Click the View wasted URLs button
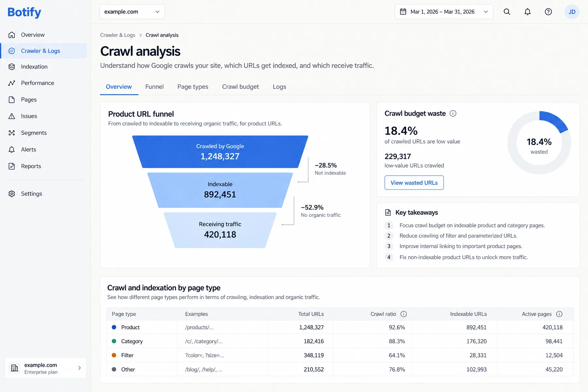Image resolution: width=588 pixels, height=392 pixels. pos(414,183)
